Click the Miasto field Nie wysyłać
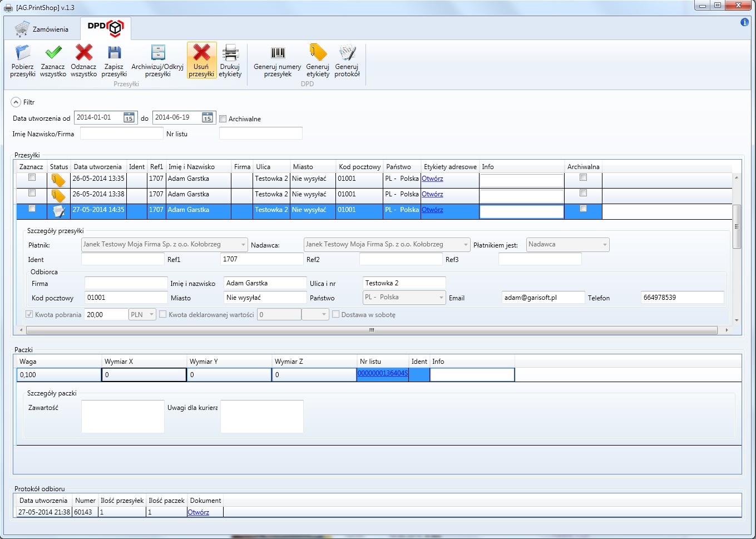Screen dimensions: 756x539 tap(265, 298)
